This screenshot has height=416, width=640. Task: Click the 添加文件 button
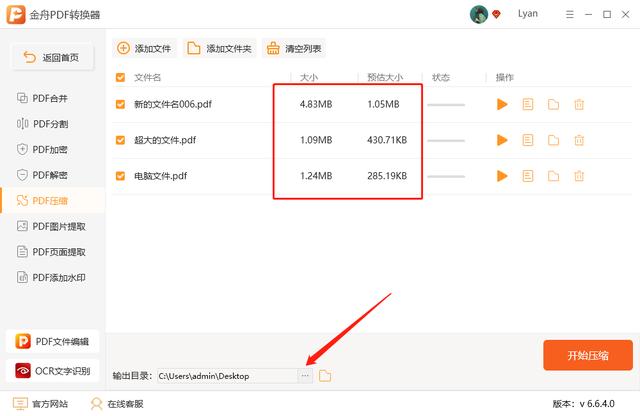pos(144,49)
